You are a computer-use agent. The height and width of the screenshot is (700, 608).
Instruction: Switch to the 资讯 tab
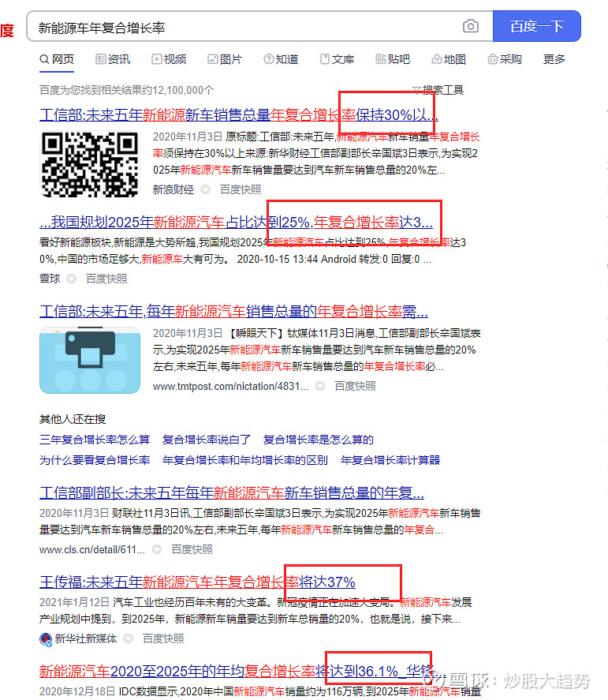click(113, 59)
